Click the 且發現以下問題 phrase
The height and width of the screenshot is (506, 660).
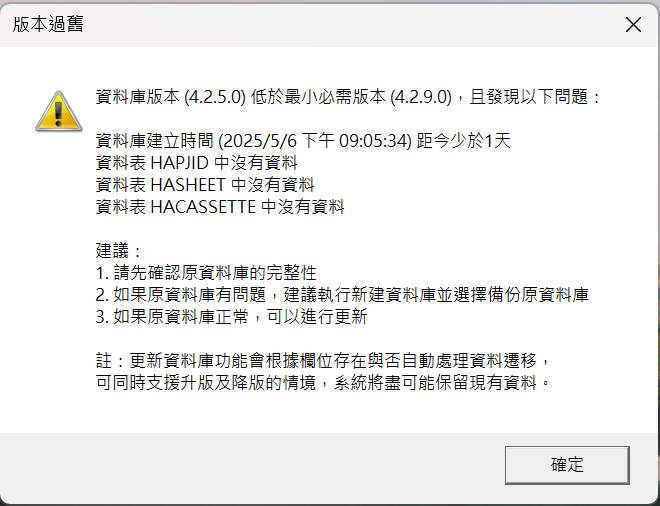[x=528, y=97]
